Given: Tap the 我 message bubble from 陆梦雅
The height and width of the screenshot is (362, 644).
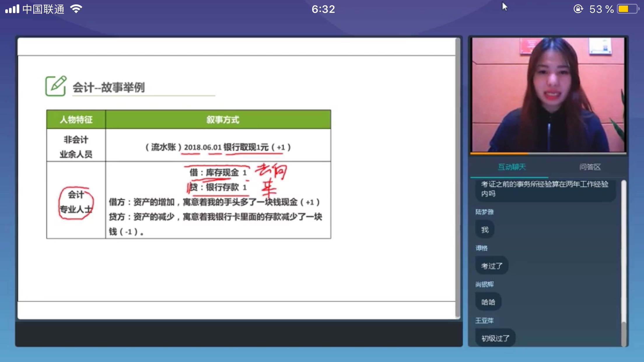Looking at the screenshot, I should [x=485, y=230].
